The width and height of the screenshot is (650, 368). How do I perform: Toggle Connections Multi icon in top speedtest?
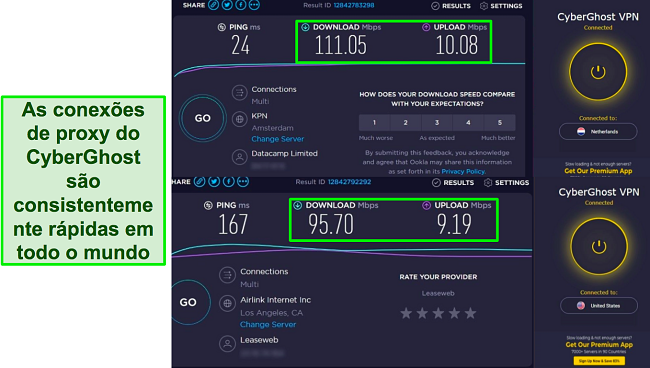pos(240,92)
